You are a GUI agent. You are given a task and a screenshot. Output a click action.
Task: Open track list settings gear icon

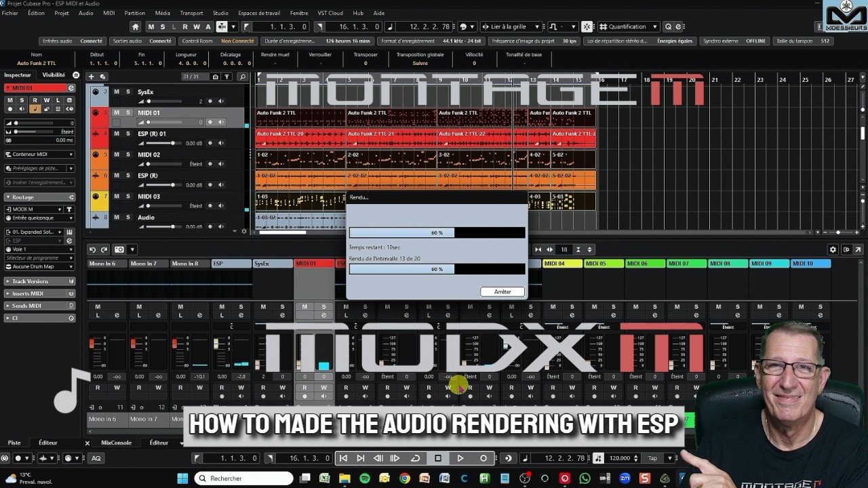pyautogui.click(x=244, y=231)
